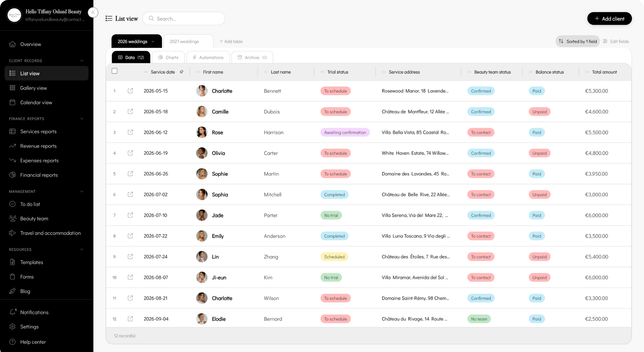The height and width of the screenshot is (352, 644).
Task: Collapse the sidebar with the double-chevron button
Action: (93, 13)
